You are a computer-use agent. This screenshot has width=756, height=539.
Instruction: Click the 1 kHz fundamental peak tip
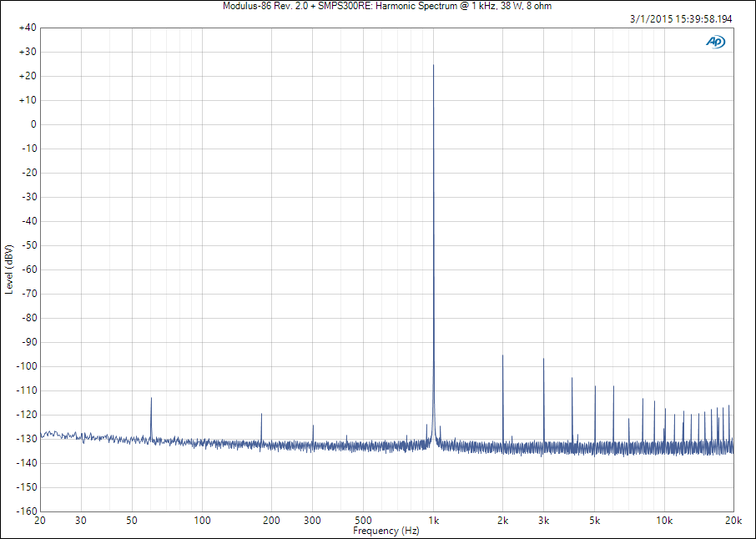pos(433,64)
